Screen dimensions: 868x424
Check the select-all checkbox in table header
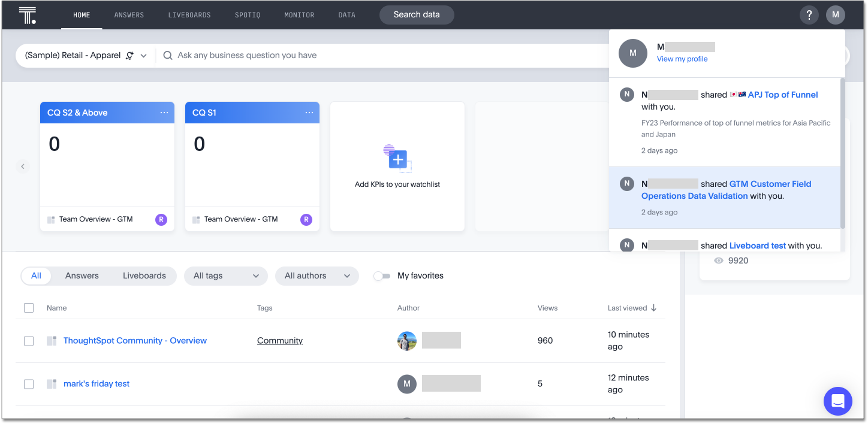29,308
